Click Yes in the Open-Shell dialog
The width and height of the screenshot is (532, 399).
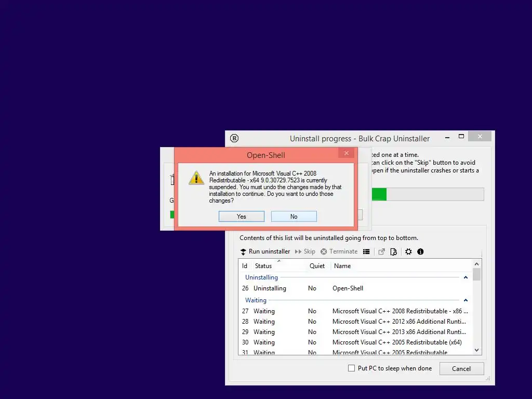pyautogui.click(x=241, y=217)
